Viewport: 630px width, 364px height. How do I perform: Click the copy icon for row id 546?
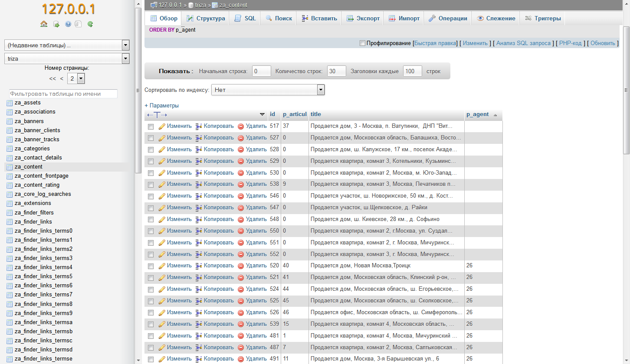pos(199,196)
